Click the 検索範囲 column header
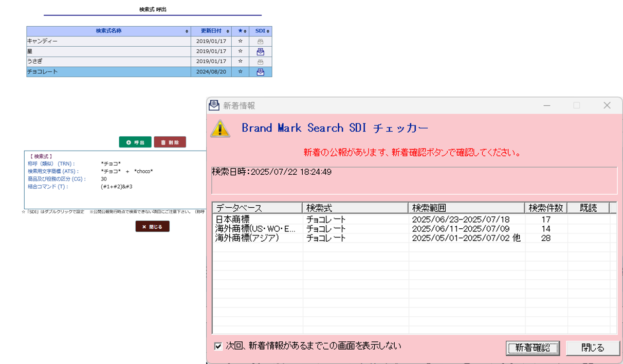Viewport: 623px width, 364px height. tap(467, 208)
